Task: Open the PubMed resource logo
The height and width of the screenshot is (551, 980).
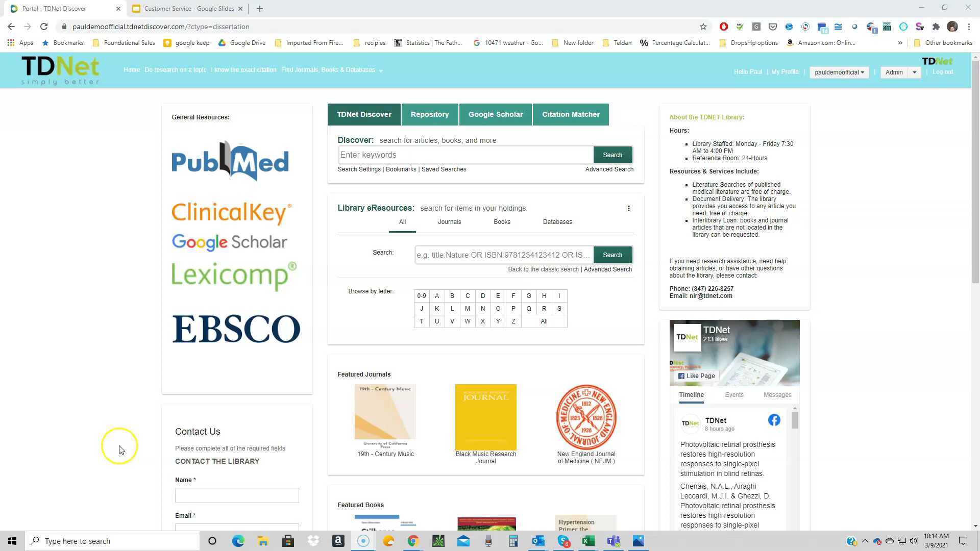Action: pos(230,161)
